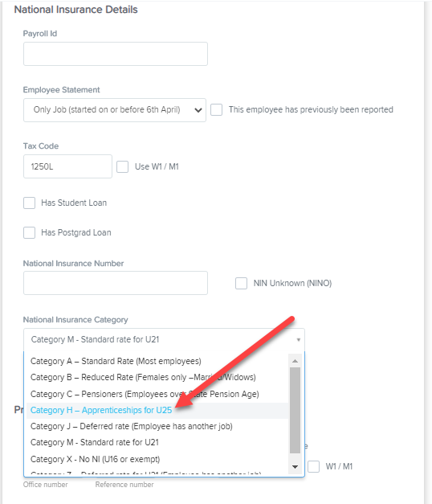Check 'This employee has previously been reported'

click(217, 109)
